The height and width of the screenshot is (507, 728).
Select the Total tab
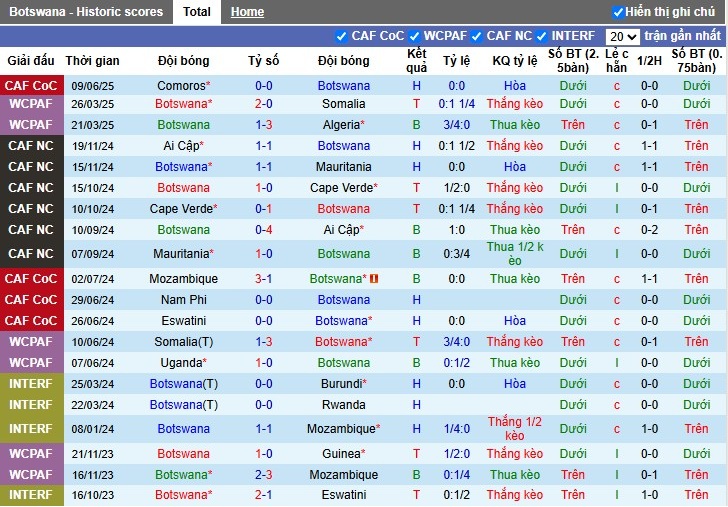(x=196, y=12)
